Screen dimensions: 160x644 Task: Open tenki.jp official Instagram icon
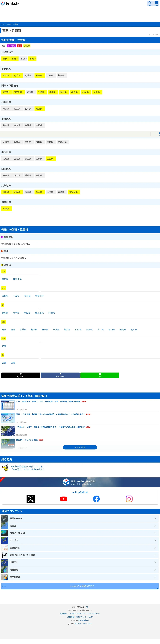click(x=129, y=499)
